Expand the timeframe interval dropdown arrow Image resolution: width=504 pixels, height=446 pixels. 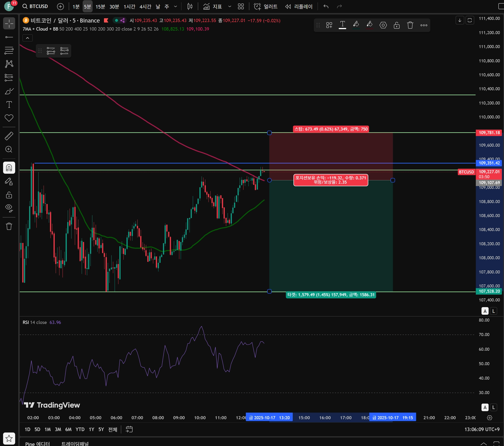175,7
